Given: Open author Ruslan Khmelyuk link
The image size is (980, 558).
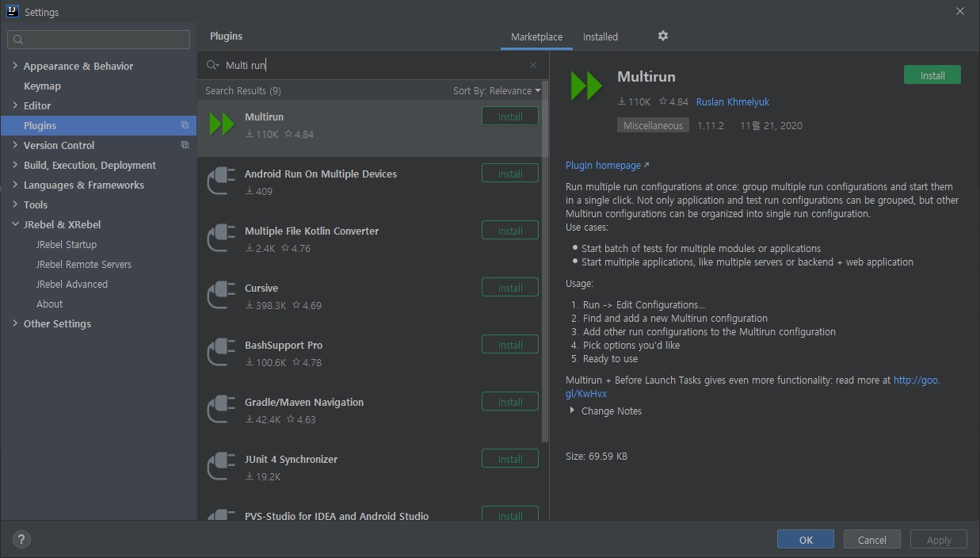Looking at the screenshot, I should click(x=733, y=101).
